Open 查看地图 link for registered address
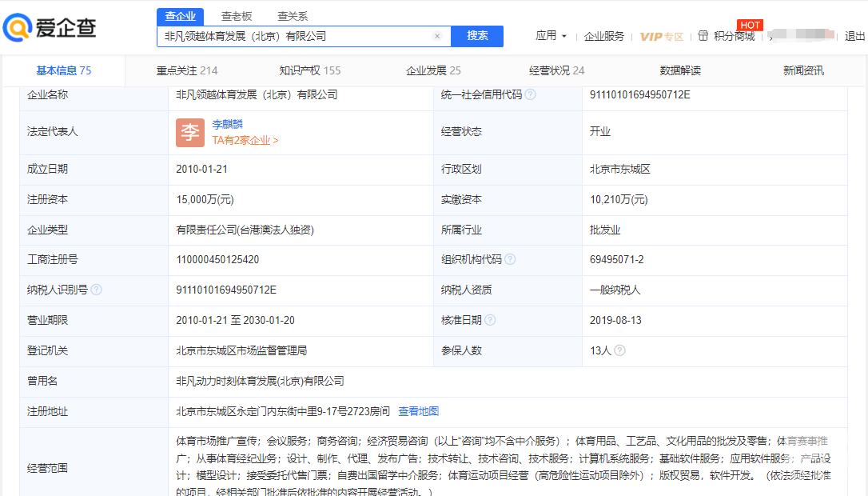 pos(419,411)
